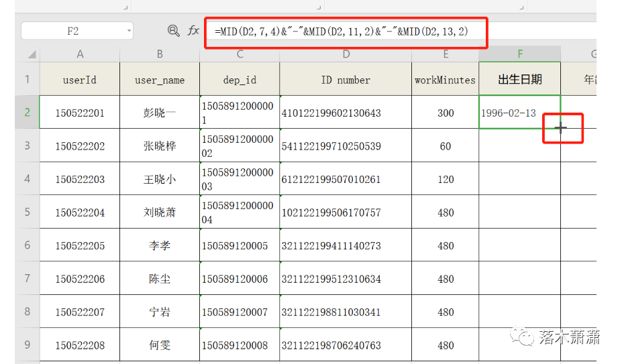
Task: Select row 2 header
Action: pos(28,112)
